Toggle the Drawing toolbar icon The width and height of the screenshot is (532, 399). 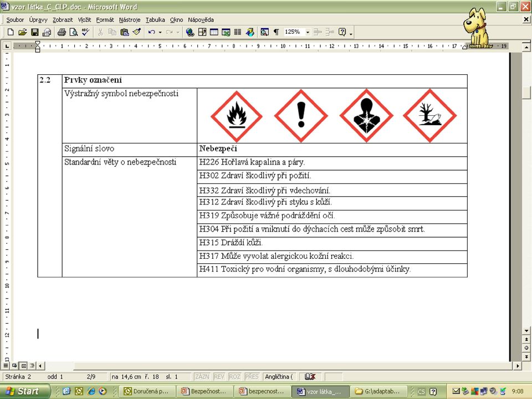[x=250, y=32]
